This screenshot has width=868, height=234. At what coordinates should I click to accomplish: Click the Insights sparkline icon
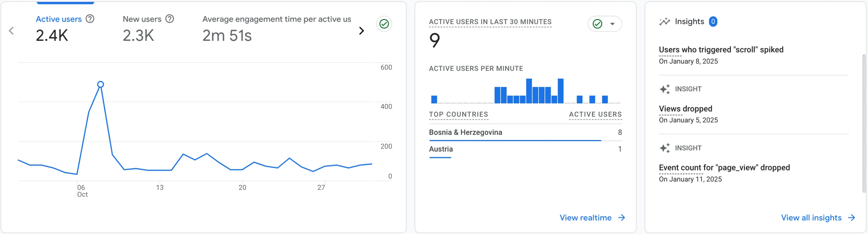664,22
